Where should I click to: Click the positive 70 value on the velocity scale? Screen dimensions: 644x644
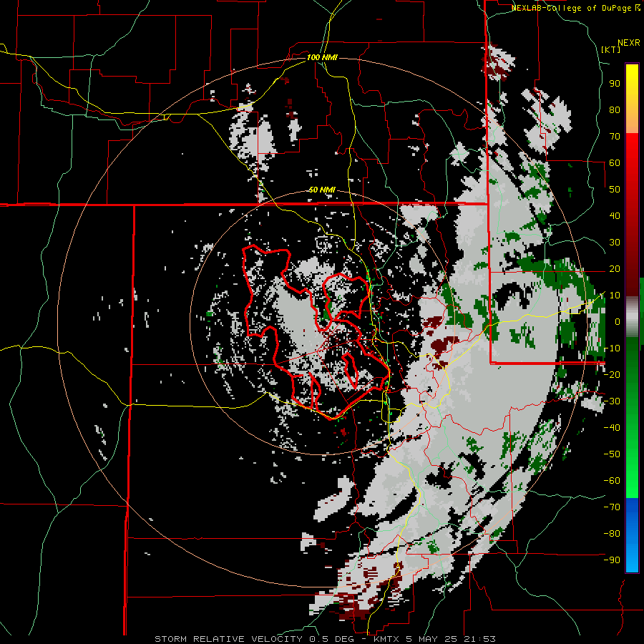click(x=615, y=137)
